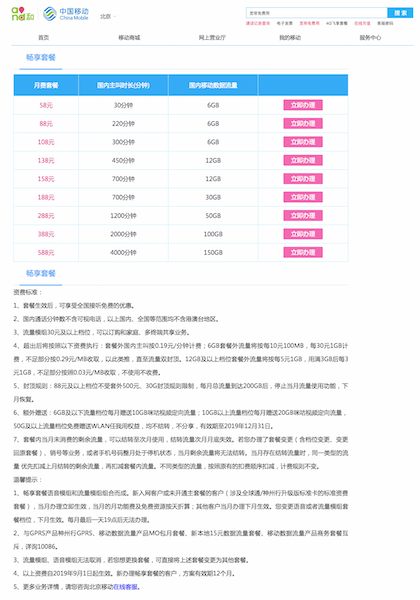Click the 国内移动数据流量 column header
The width and height of the screenshot is (420, 600).
coord(213,85)
